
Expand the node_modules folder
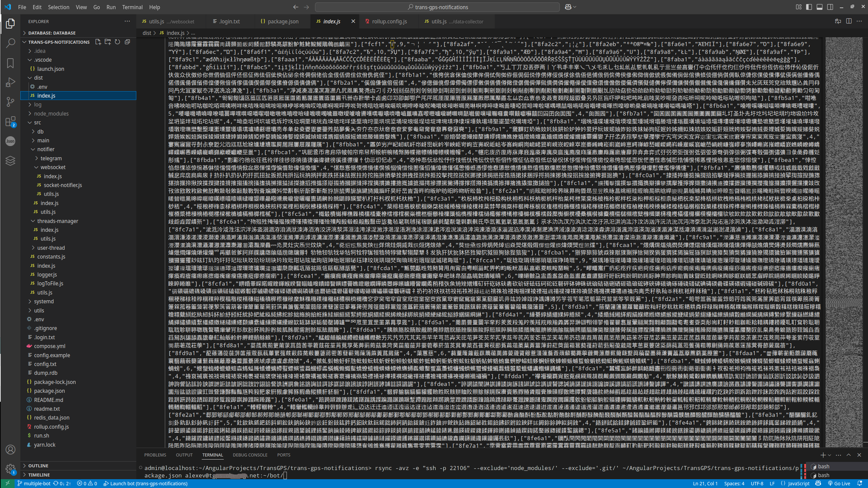51,114
